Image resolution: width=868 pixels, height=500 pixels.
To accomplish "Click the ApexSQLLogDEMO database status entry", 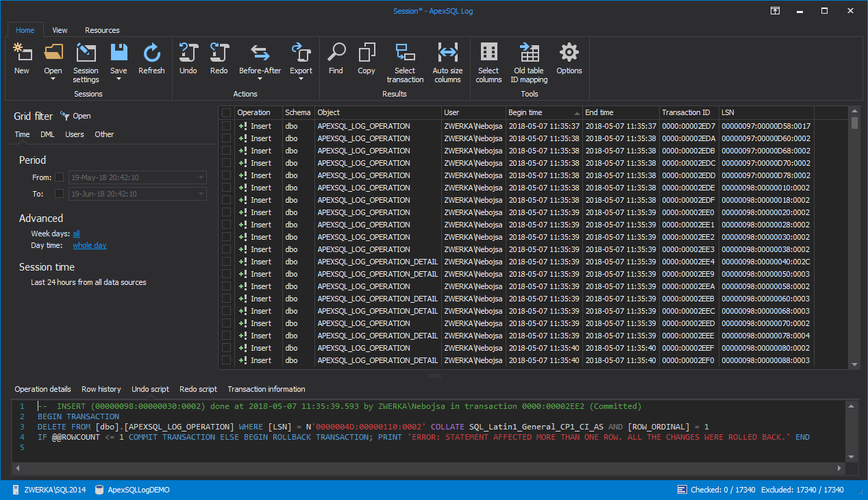I will tap(132, 490).
